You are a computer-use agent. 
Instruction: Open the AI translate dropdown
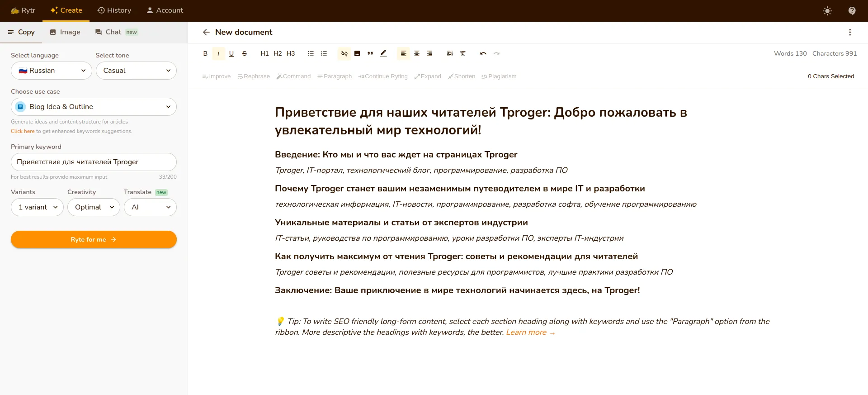pos(150,207)
